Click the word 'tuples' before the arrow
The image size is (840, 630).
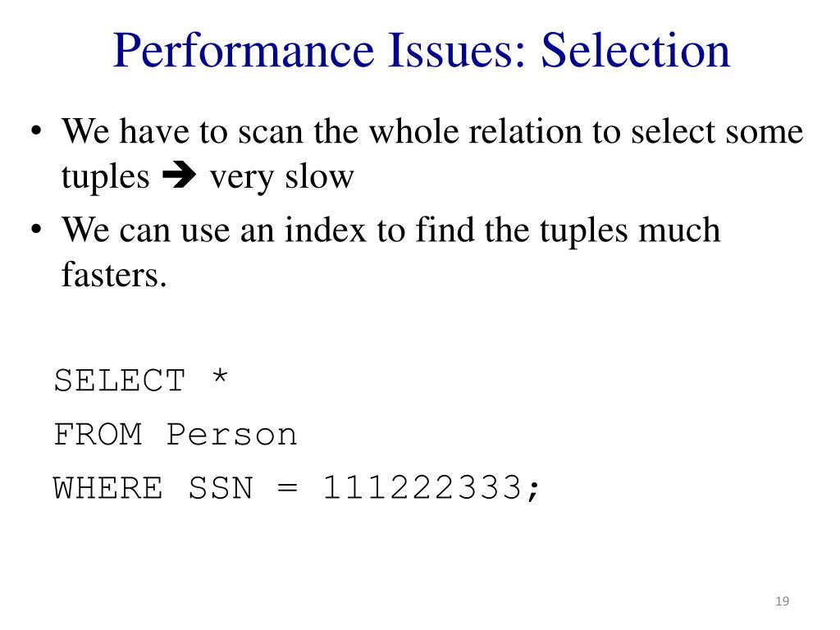106,178
